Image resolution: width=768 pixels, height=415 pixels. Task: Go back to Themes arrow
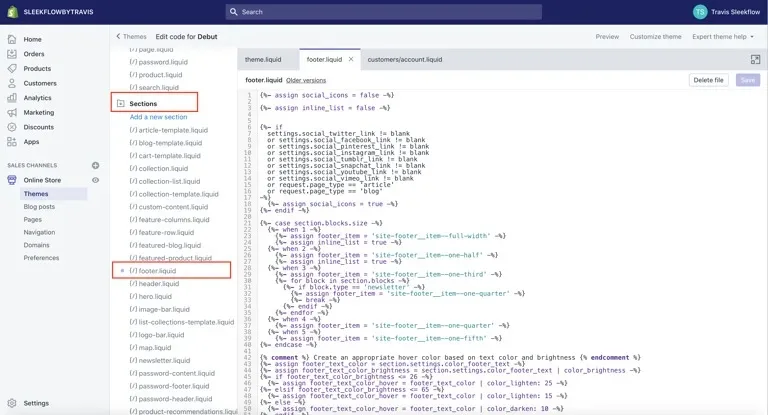click(x=118, y=36)
